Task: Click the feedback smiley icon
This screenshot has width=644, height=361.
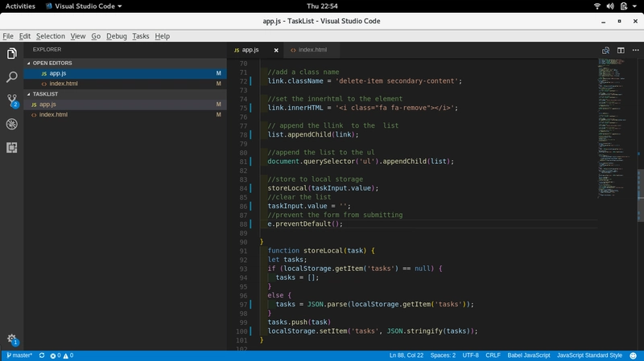Action: tap(634, 355)
